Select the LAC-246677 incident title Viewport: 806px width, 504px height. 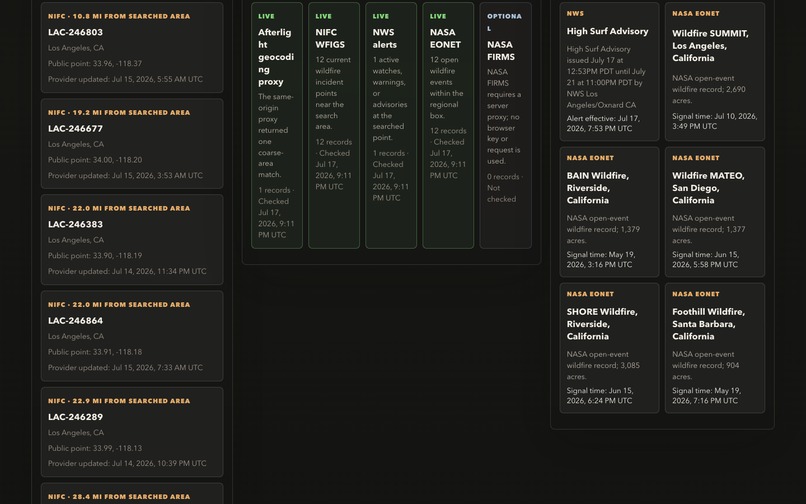[76, 129]
